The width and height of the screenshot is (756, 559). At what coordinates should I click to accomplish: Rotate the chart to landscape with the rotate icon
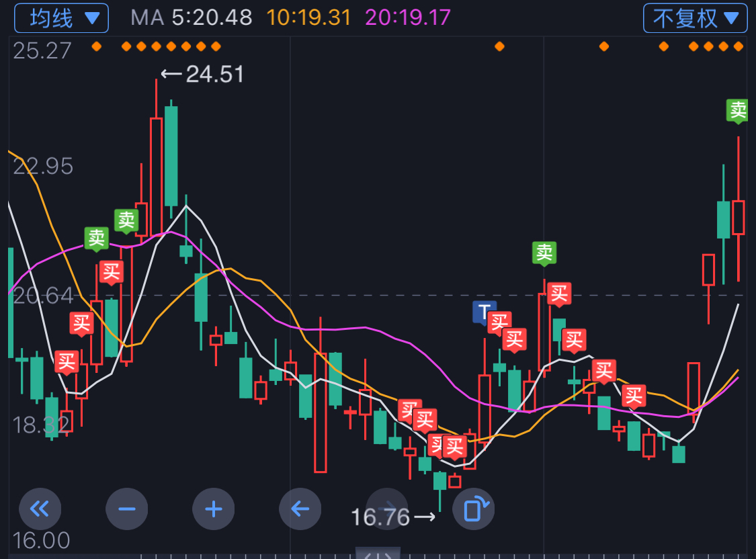point(474,509)
